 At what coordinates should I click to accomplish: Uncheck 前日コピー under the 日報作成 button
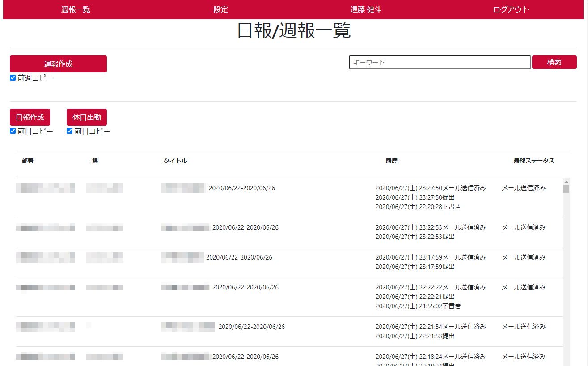point(13,131)
